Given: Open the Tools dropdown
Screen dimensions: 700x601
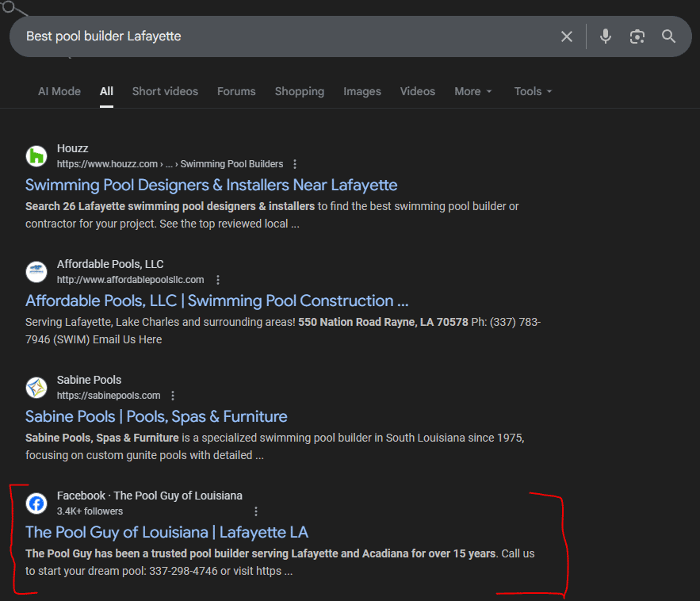Looking at the screenshot, I should tap(532, 91).
